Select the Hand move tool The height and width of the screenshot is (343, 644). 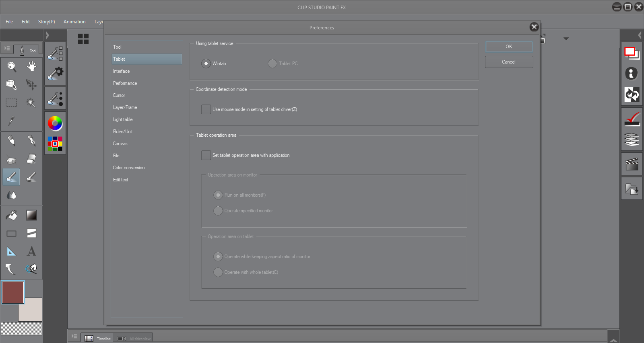[31, 66]
